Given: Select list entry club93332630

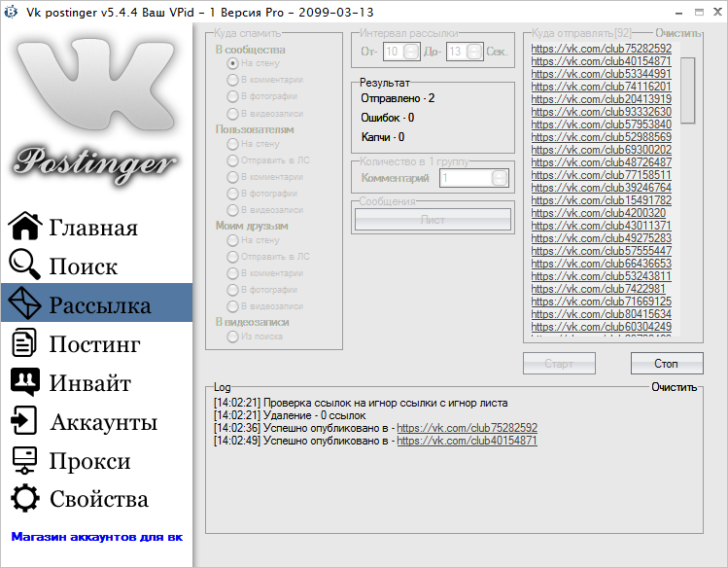Looking at the screenshot, I should coord(602,112).
